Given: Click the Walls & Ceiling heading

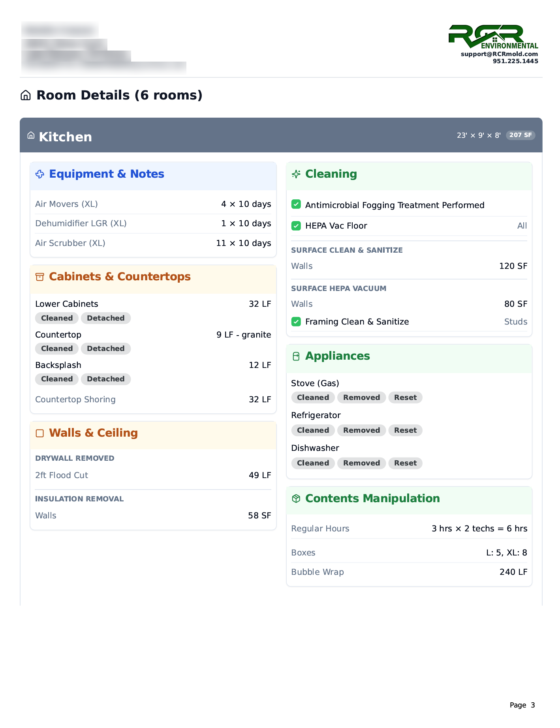Looking at the screenshot, I should pos(94,433).
